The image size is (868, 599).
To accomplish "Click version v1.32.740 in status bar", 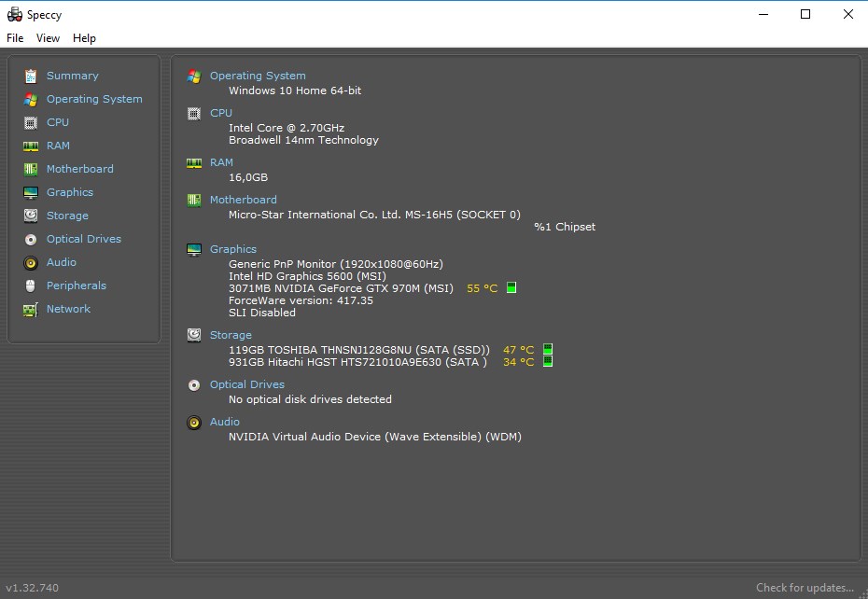I will [x=32, y=588].
